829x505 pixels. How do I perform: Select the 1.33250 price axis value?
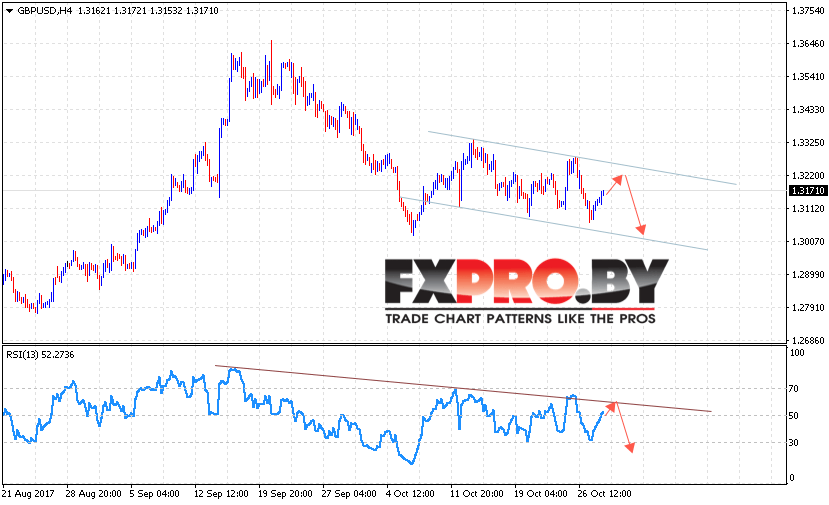click(807, 142)
